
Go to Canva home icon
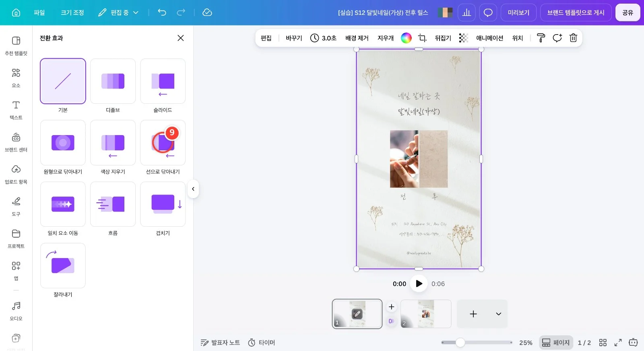pyautogui.click(x=16, y=12)
